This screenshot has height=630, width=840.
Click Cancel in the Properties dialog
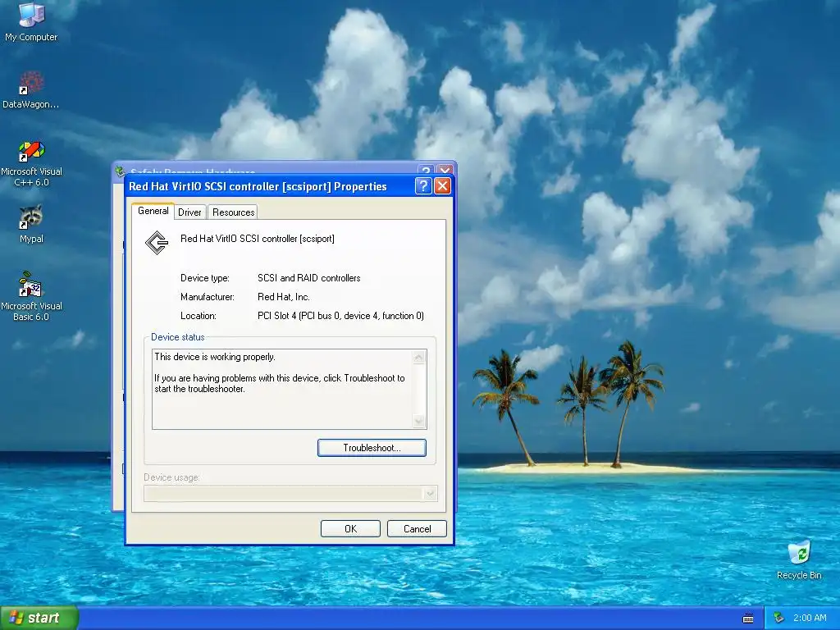click(x=417, y=529)
